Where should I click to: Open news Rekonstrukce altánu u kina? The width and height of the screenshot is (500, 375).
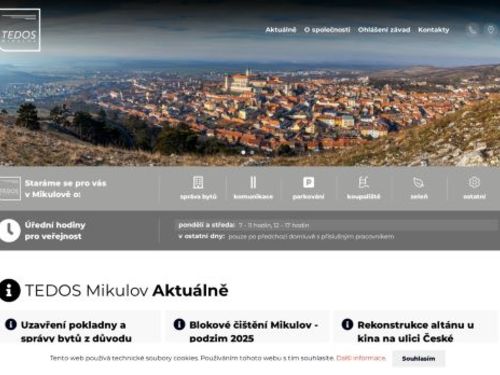click(x=416, y=331)
